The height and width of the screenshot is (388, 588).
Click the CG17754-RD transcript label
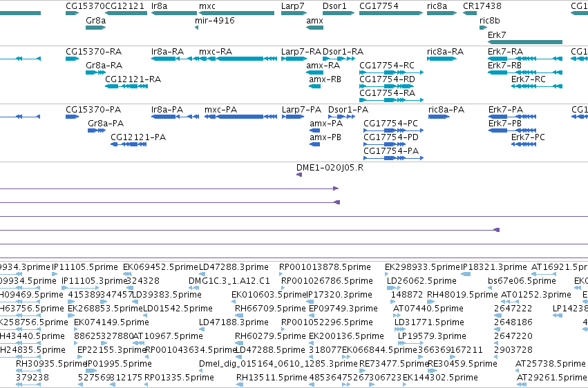(387, 79)
